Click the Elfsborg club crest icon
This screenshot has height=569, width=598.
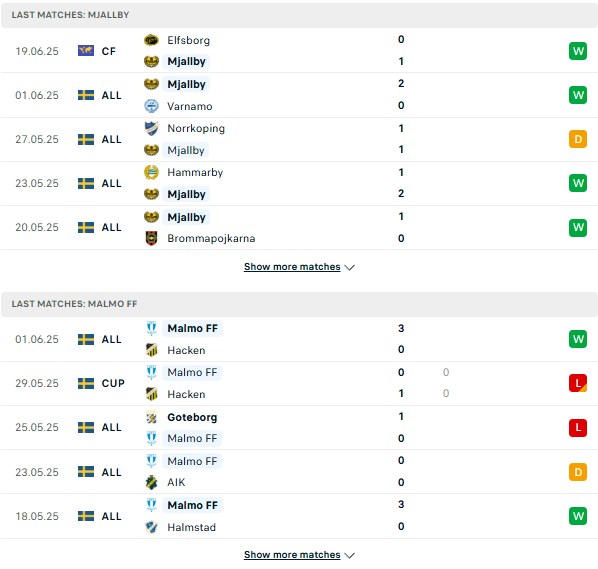coord(151,40)
